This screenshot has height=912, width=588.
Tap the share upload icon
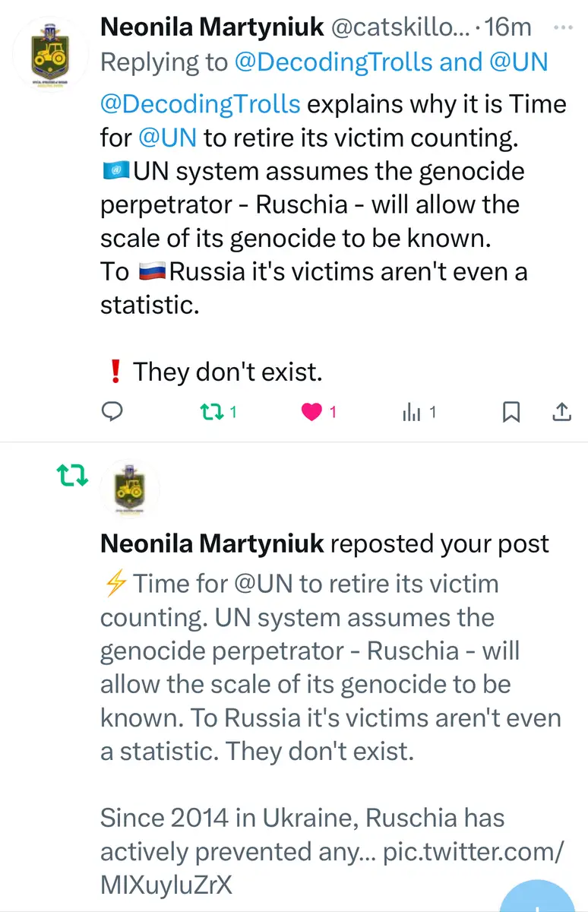coord(561,412)
